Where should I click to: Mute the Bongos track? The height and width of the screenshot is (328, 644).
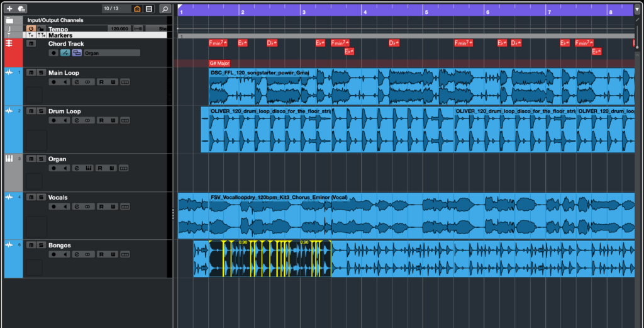[31, 245]
